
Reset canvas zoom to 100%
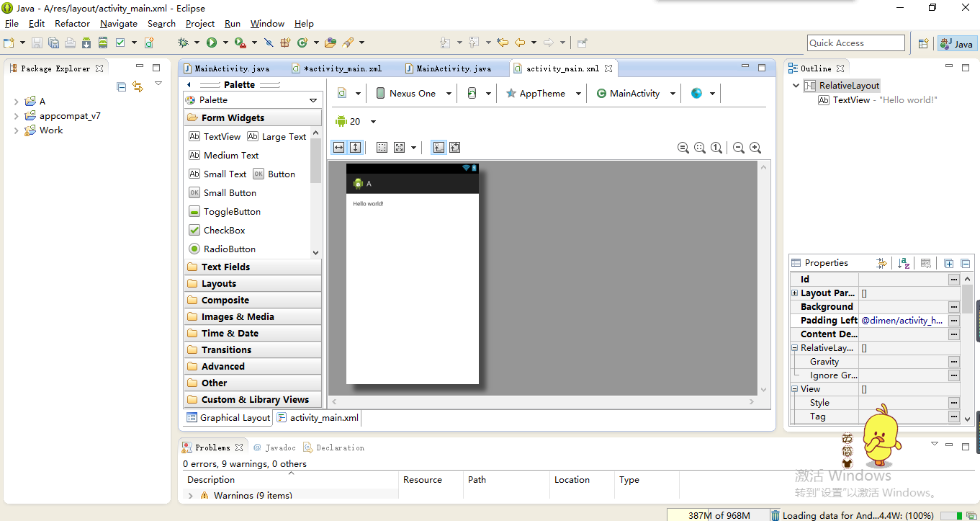pos(716,148)
